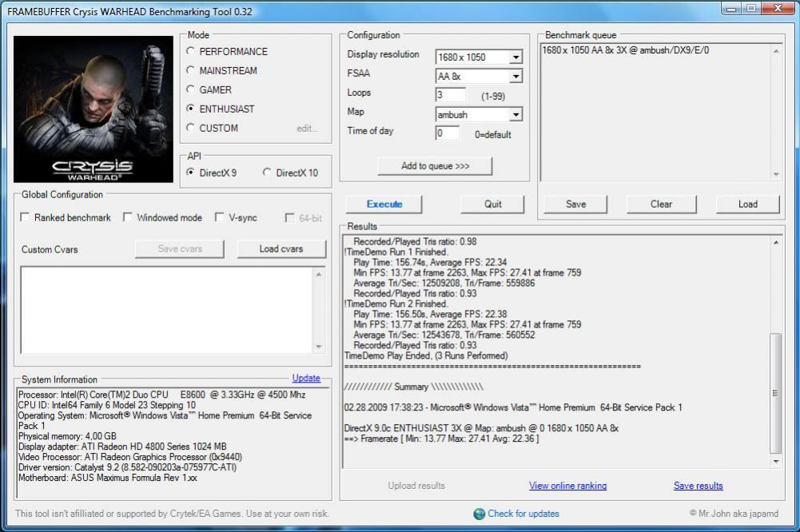Select MAINSTREAM mode radio button
The image size is (800, 532).
click(x=191, y=69)
